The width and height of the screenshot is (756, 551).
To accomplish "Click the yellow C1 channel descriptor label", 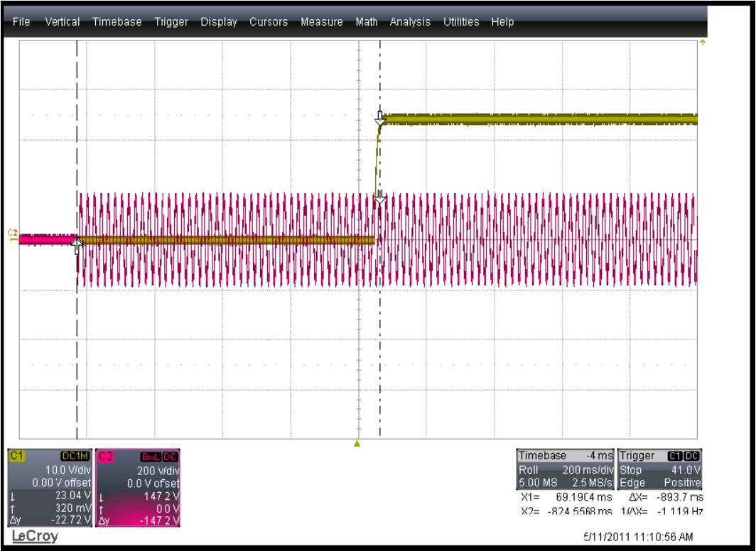I will (x=16, y=456).
